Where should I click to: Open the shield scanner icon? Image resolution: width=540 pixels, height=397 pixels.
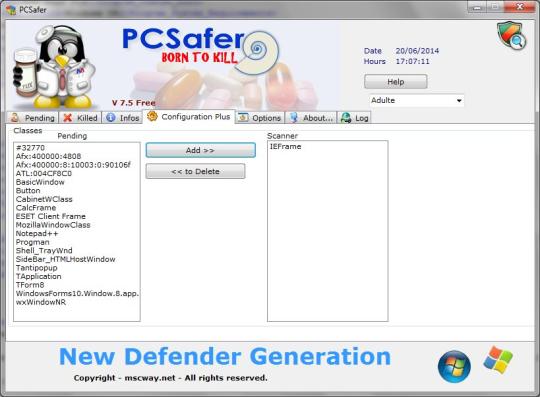[511, 36]
